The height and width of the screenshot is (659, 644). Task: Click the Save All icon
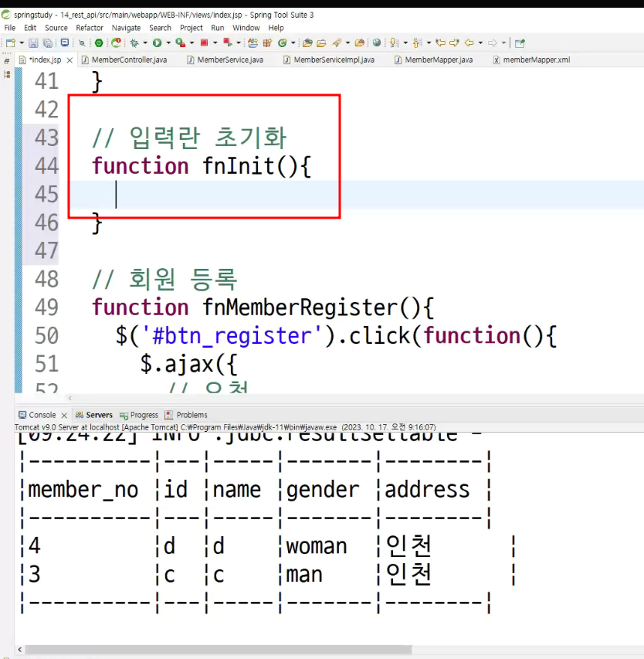[x=48, y=42]
